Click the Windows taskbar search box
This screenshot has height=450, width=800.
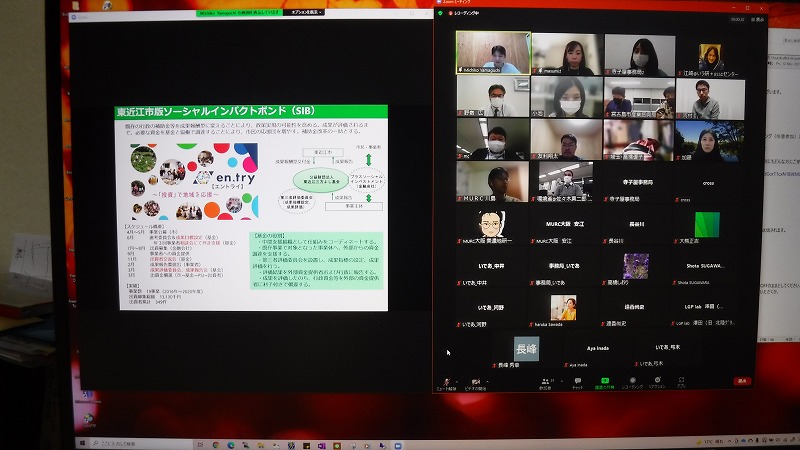[x=140, y=444]
